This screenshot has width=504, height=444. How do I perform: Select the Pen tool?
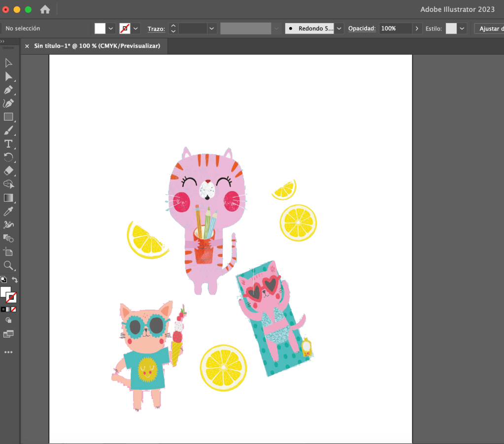(x=8, y=90)
